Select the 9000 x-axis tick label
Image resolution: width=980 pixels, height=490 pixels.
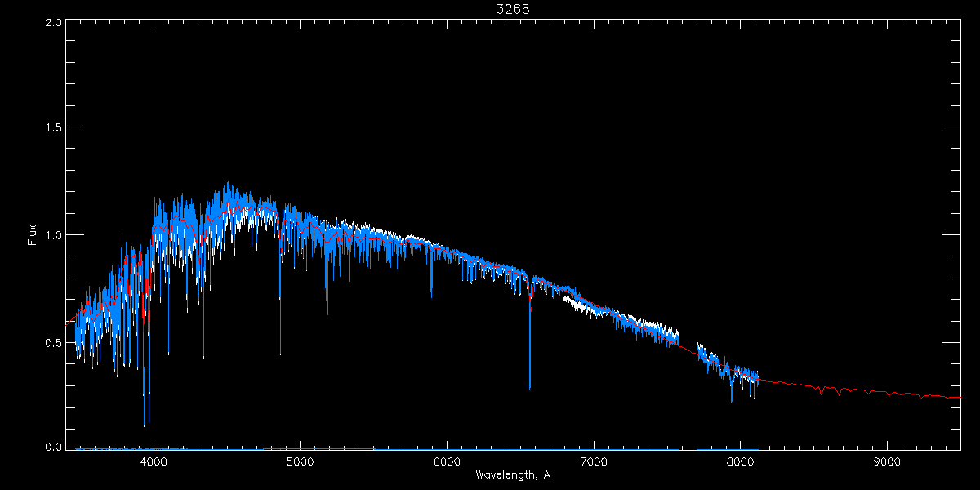(888, 461)
